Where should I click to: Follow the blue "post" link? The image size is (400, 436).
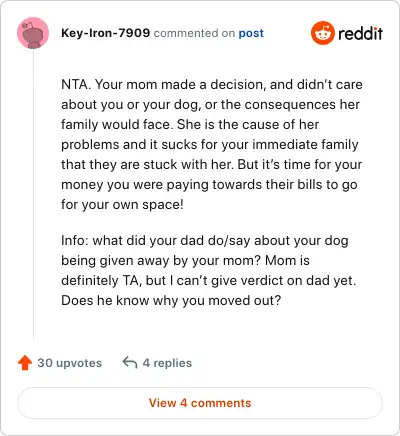[251, 33]
